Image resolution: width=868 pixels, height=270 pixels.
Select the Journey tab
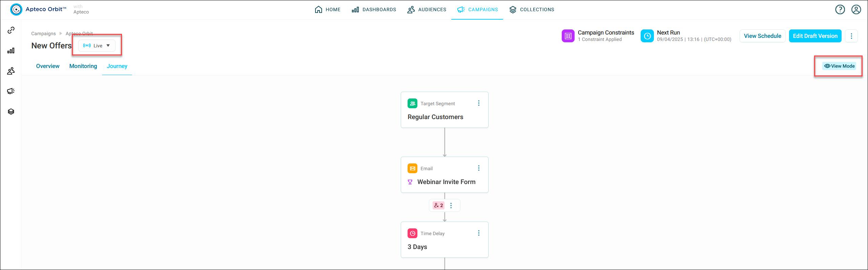coord(117,66)
